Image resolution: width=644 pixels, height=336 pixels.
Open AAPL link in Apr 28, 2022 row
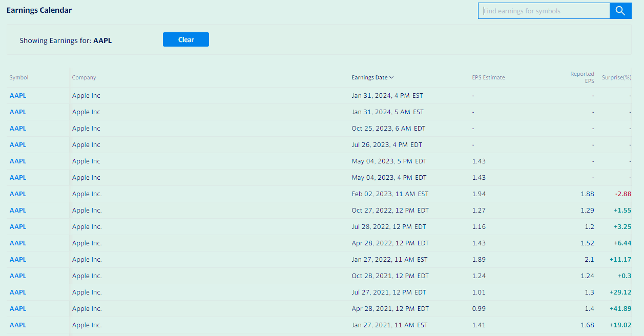tap(18, 243)
